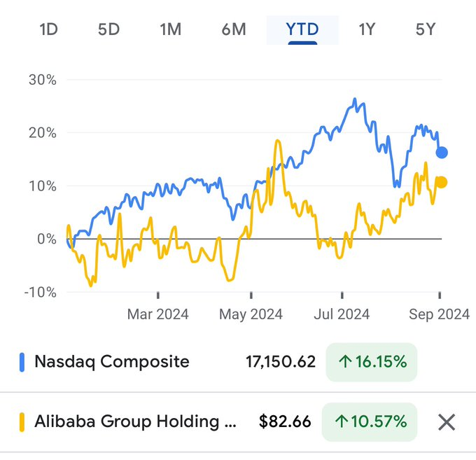The image size is (476, 460).
Task: Select the 5D time range tab
Action: [108, 29]
